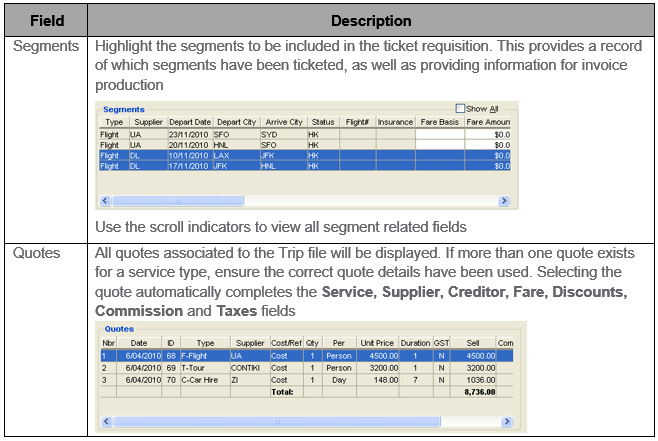The width and height of the screenshot is (658, 441).
Task: Click the Duration column header
Action: click(x=415, y=343)
